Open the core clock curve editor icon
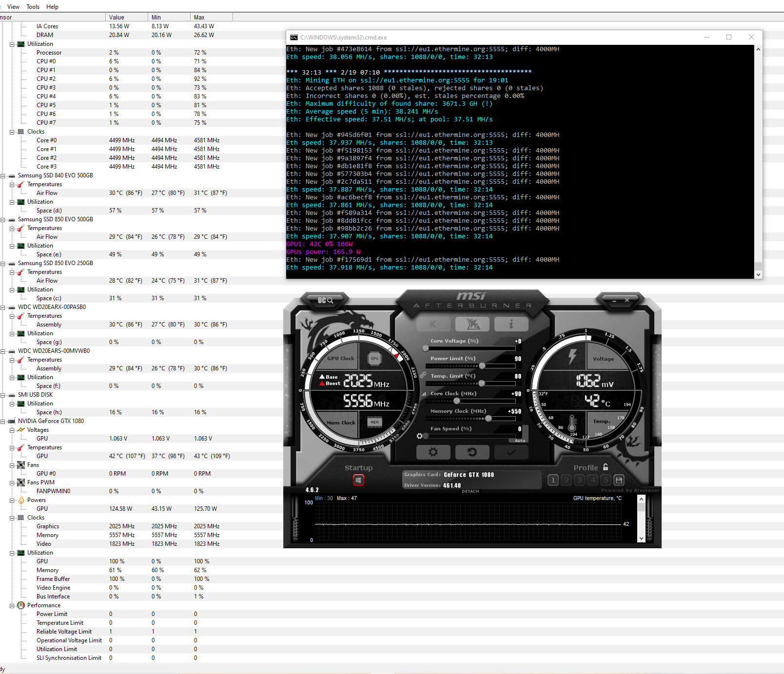 (x=423, y=394)
